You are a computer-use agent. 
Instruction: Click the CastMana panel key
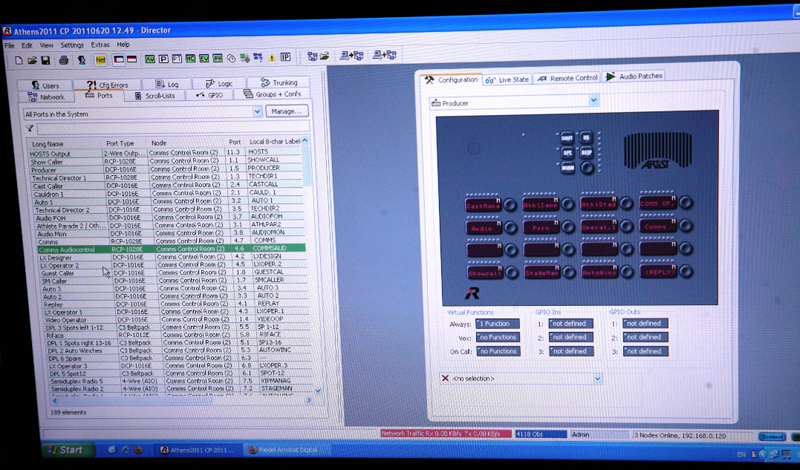pos(483,205)
